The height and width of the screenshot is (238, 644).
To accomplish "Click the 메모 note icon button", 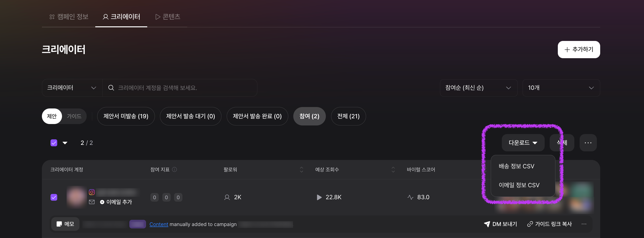I will 65,224.
